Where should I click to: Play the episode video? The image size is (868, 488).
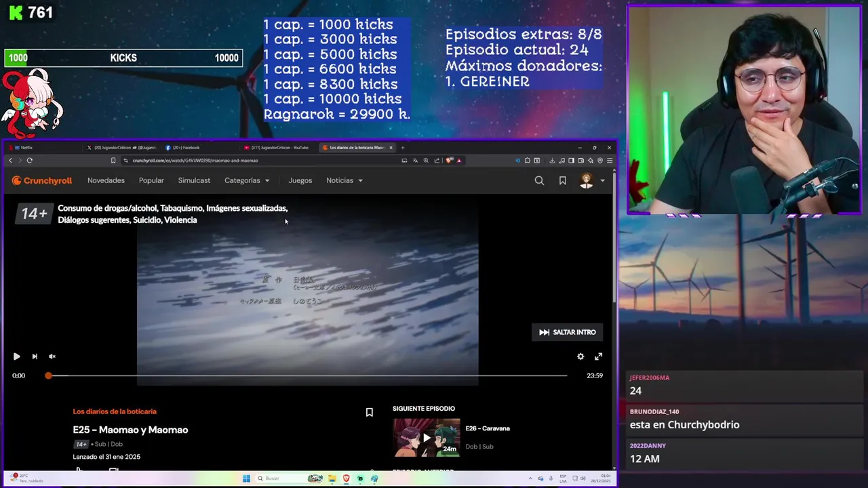point(17,357)
